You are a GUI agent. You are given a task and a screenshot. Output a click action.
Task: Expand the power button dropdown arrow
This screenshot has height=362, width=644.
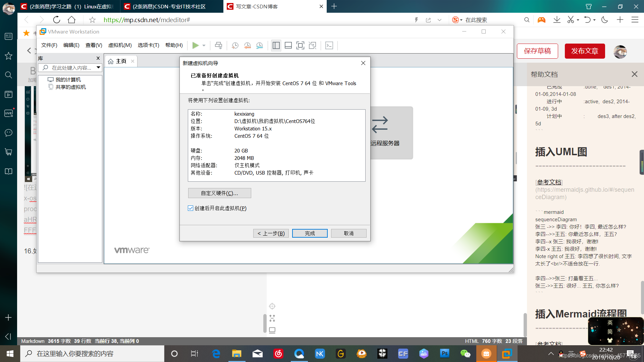click(x=204, y=45)
